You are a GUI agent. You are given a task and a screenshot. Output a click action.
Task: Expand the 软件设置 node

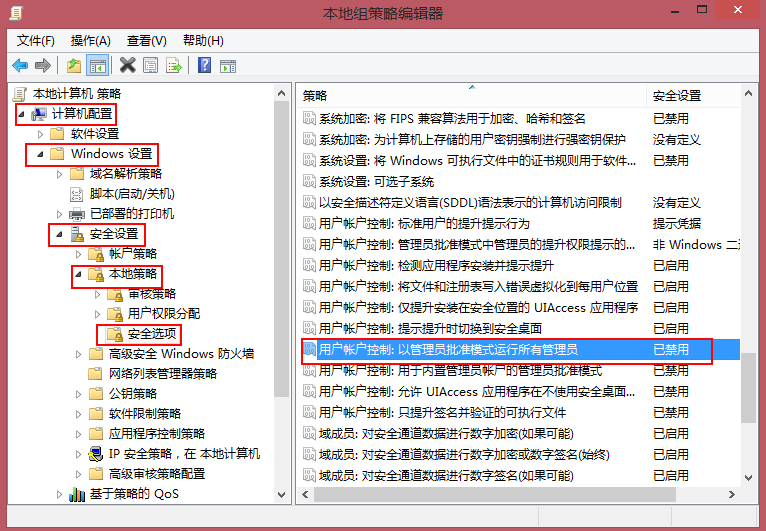click(x=41, y=134)
